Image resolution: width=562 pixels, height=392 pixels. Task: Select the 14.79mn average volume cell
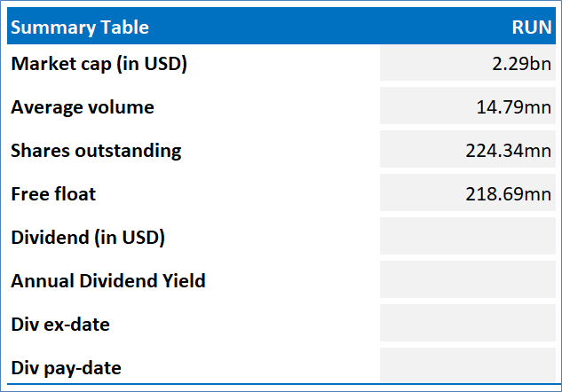(x=514, y=107)
